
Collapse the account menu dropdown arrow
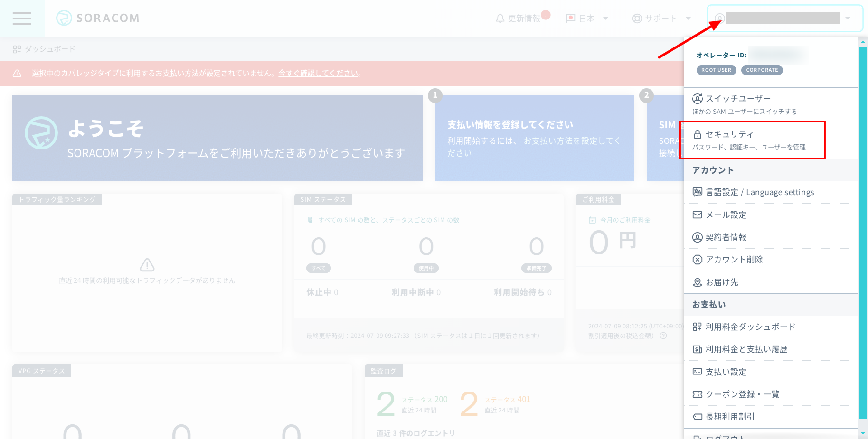pyautogui.click(x=848, y=18)
